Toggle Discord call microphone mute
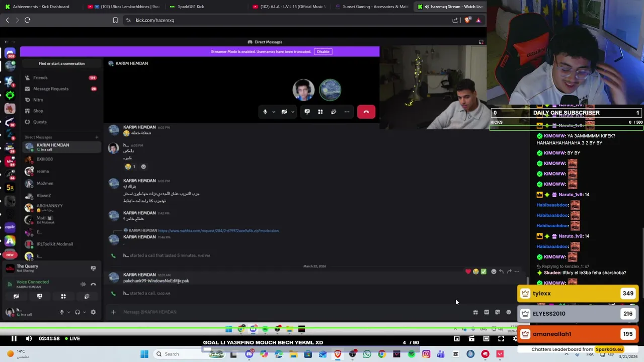The image size is (644, 362). [x=265, y=112]
